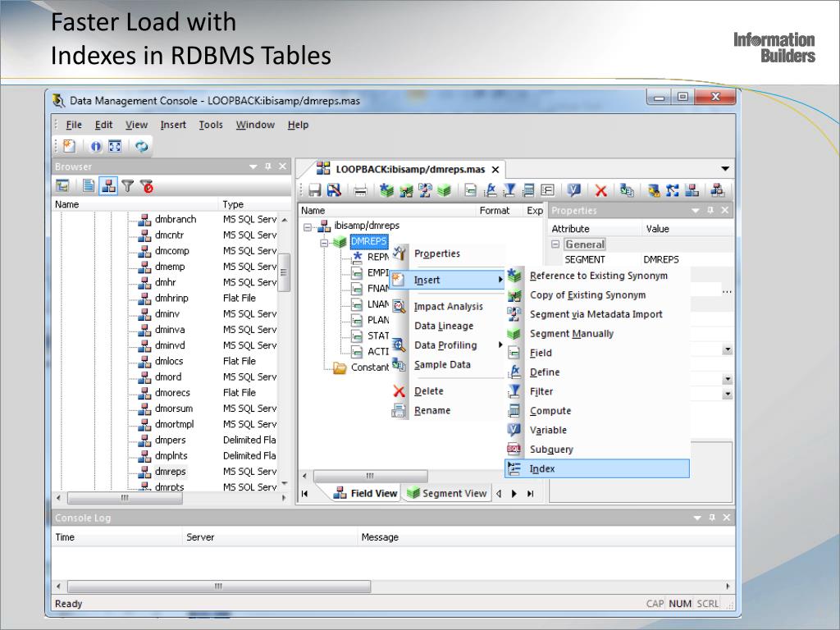Pin the Properties panel
The width and height of the screenshot is (840, 630).
pos(710,210)
